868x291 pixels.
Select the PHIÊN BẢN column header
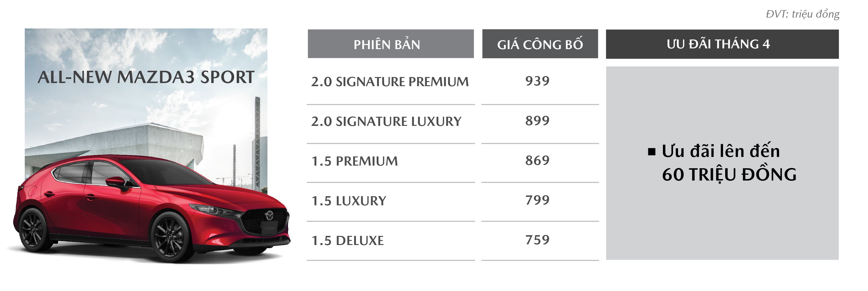[x=390, y=44]
